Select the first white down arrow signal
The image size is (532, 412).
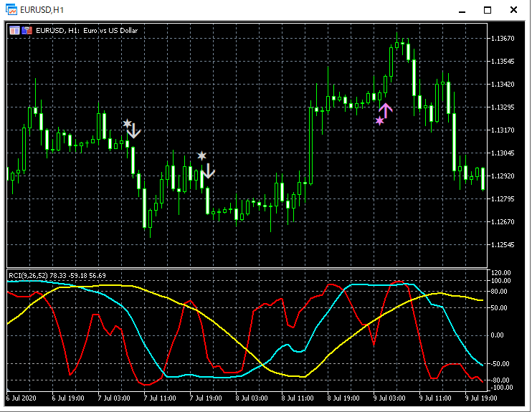(134, 131)
